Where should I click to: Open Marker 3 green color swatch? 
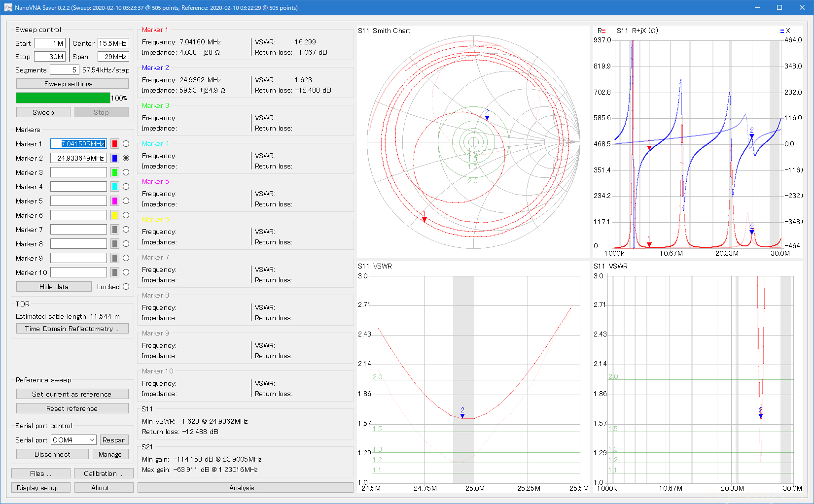point(114,172)
